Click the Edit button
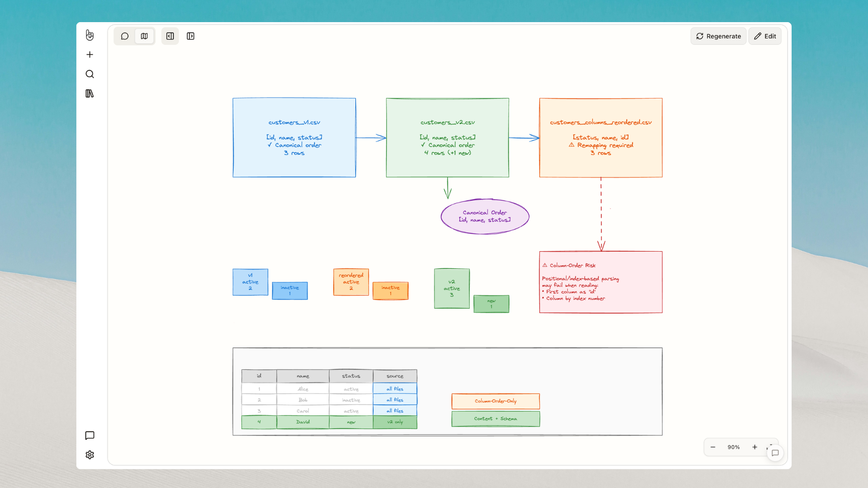 pyautogui.click(x=765, y=36)
